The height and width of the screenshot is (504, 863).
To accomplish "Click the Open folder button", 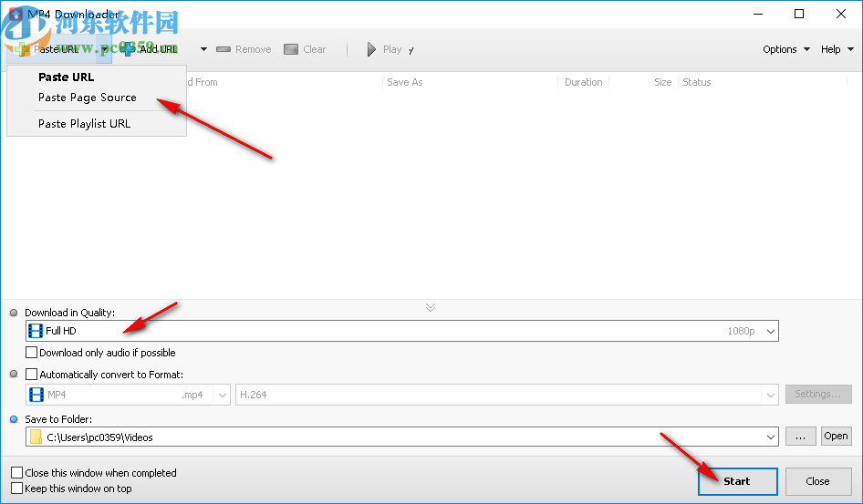I will click(836, 437).
